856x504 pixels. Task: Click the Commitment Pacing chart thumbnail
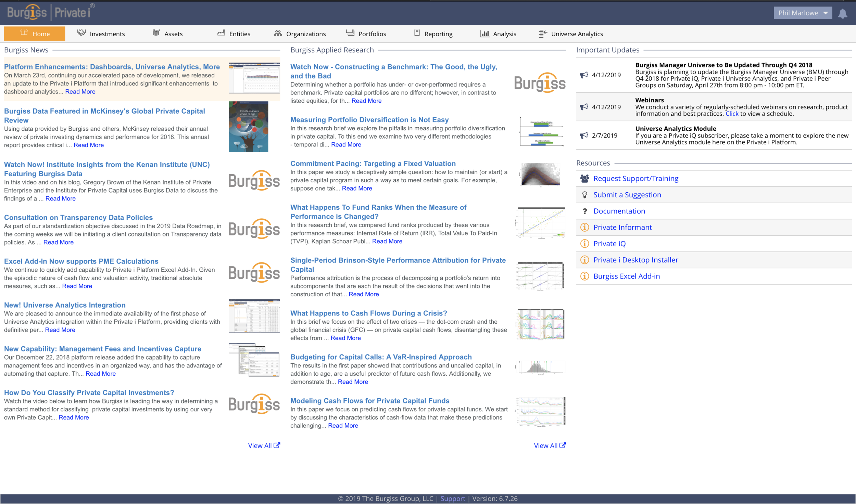(x=540, y=175)
